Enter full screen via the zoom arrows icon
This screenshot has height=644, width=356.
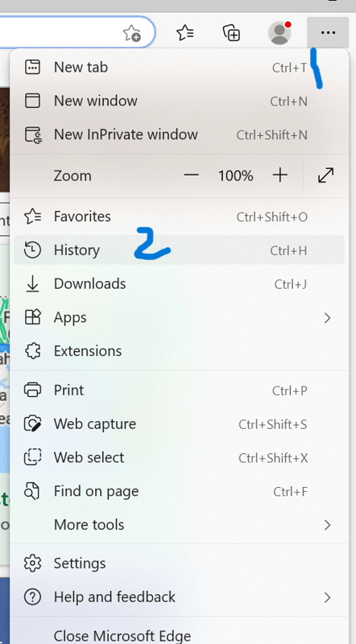click(x=326, y=175)
